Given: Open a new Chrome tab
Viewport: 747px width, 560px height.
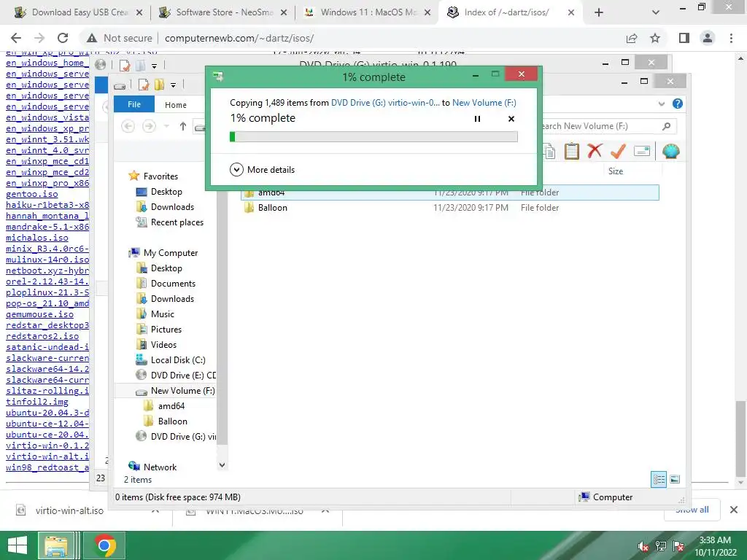Looking at the screenshot, I should 599,12.
